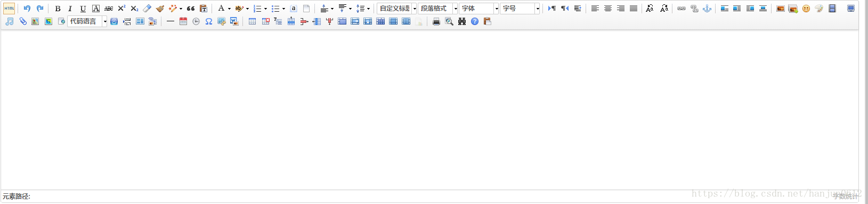
Task: Align text to the left
Action: point(595,9)
